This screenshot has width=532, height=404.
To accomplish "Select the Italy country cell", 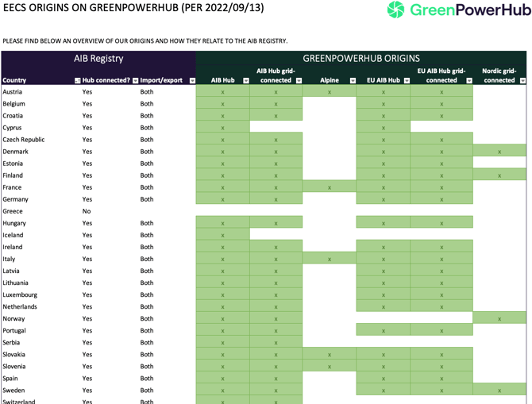I will pos(9,260).
